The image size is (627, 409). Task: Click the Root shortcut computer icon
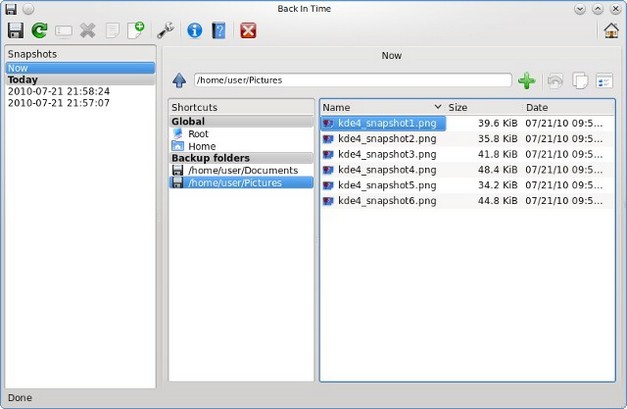point(178,134)
